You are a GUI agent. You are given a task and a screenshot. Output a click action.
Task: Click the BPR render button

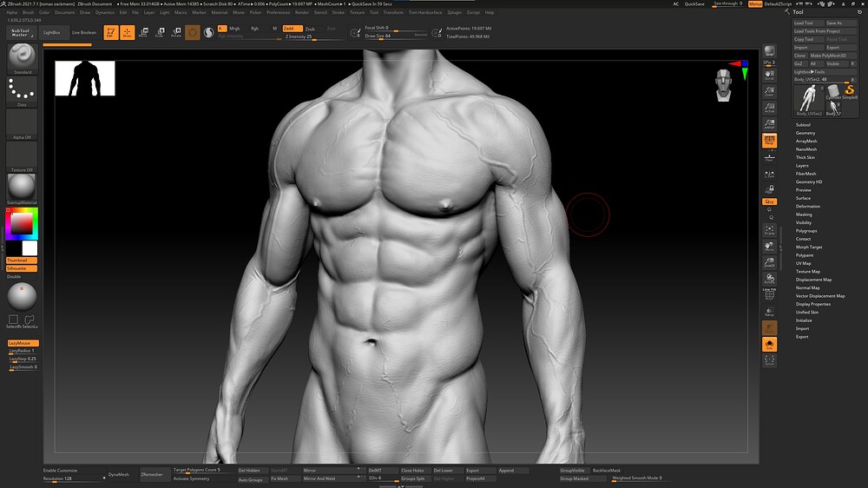pos(769,51)
